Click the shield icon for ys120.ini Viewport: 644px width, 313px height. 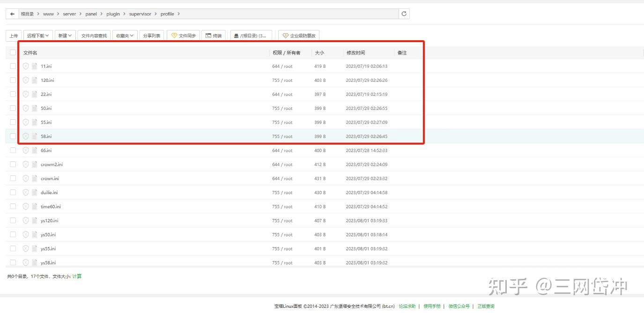coord(26,221)
